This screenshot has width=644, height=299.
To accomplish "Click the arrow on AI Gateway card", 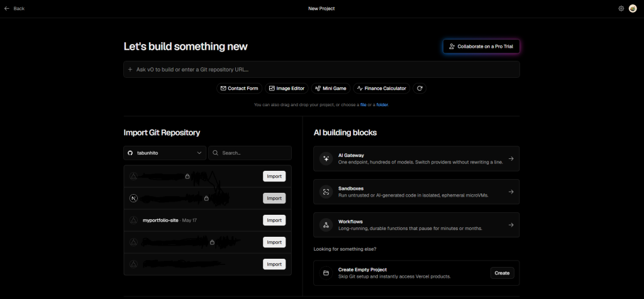I will tap(511, 159).
